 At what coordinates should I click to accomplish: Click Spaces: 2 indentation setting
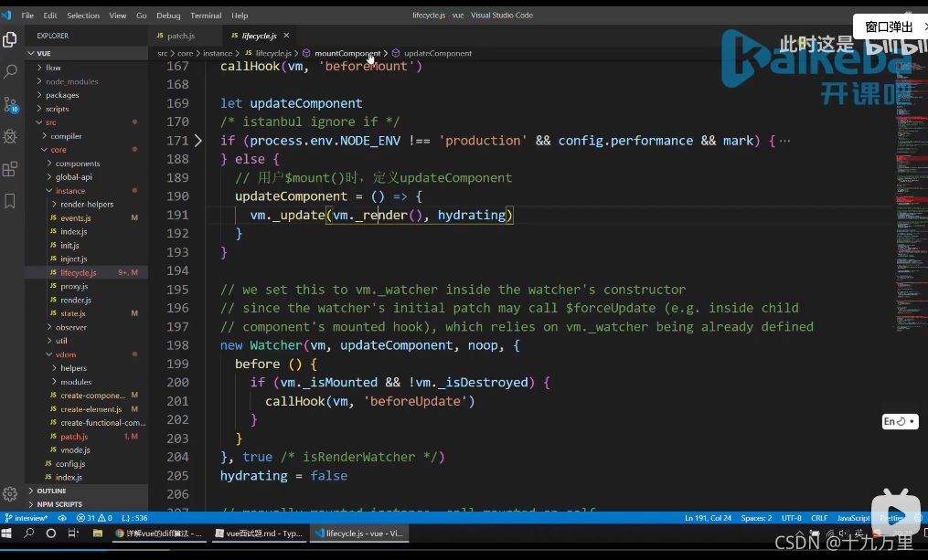tap(756, 518)
